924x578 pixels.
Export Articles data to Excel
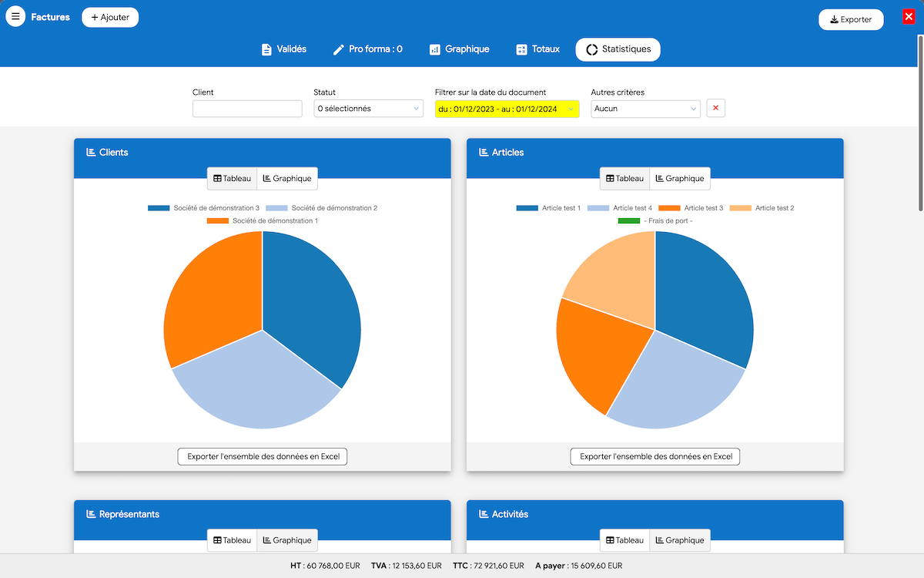(x=655, y=457)
